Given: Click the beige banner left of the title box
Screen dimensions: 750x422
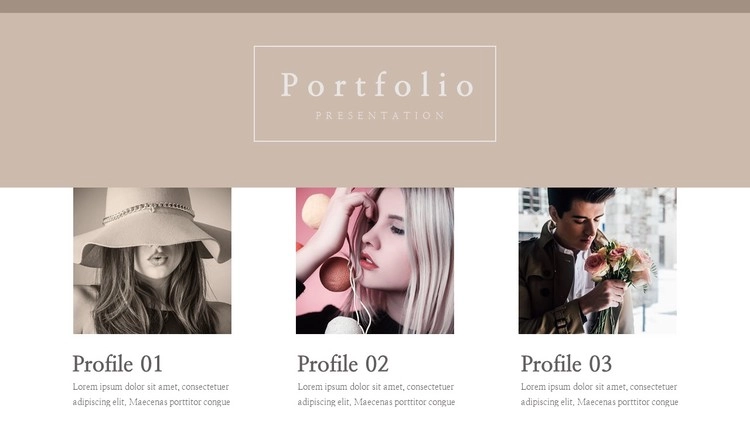Looking at the screenshot, I should (125, 95).
